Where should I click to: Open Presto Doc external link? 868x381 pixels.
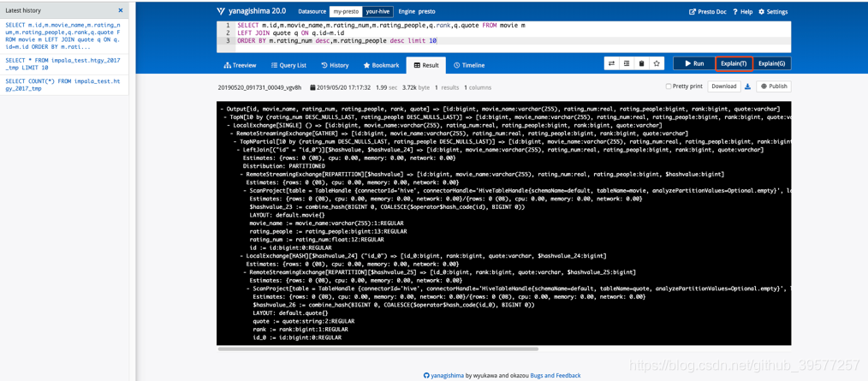click(x=707, y=12)
